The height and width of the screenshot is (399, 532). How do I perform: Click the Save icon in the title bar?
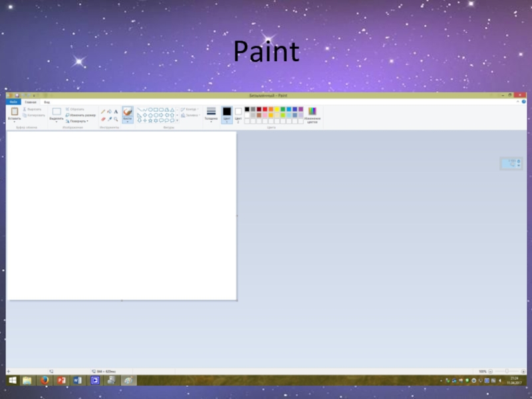click(17, 96)
